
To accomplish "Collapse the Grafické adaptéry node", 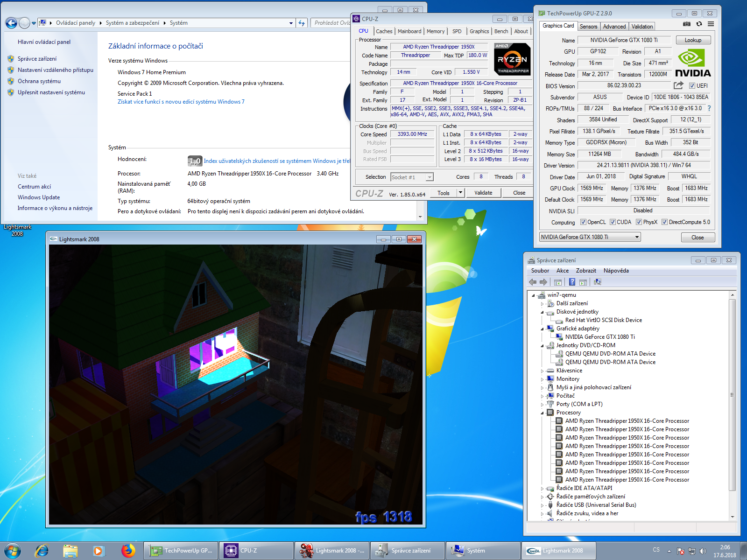I will coord(543,329).
